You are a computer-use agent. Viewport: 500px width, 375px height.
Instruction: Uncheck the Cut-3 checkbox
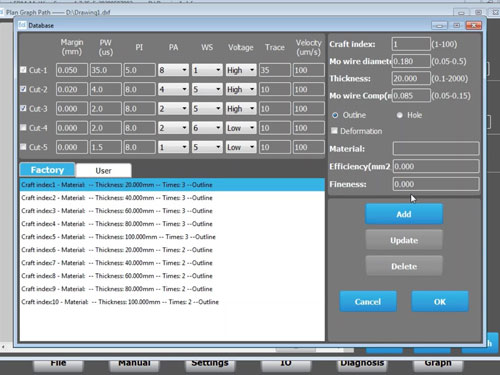(x=23, y=108)
